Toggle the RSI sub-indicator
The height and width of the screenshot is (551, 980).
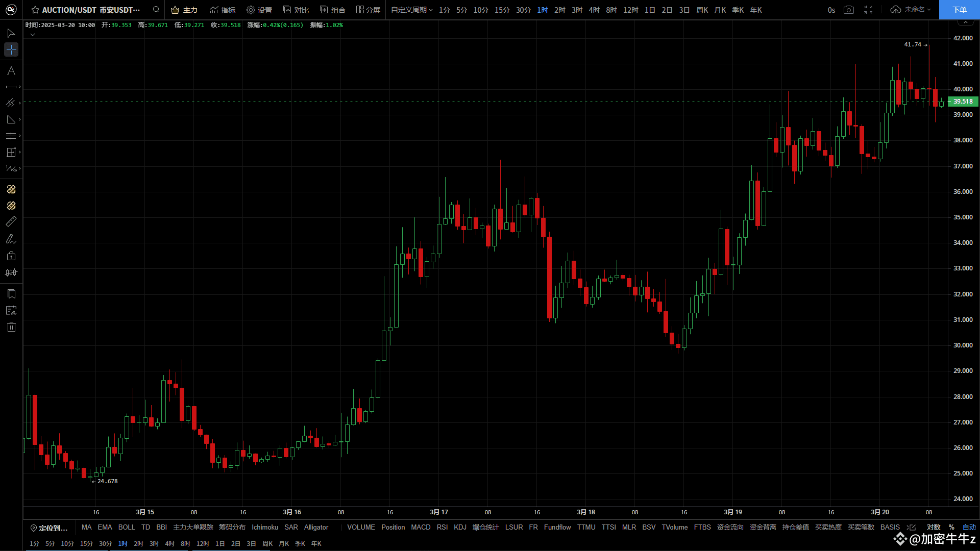click(x=442, y=527)
